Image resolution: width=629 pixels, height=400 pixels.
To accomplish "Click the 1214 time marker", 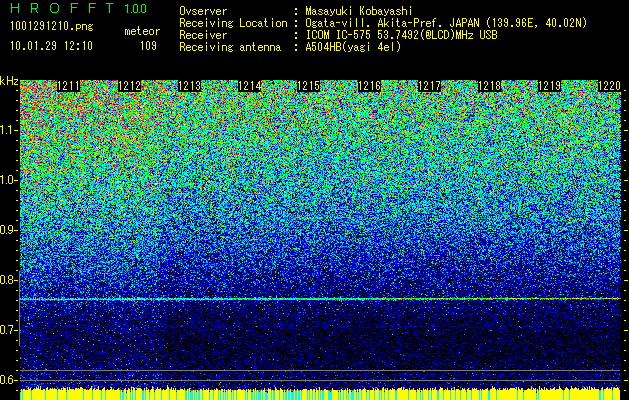I will [250, 86].
